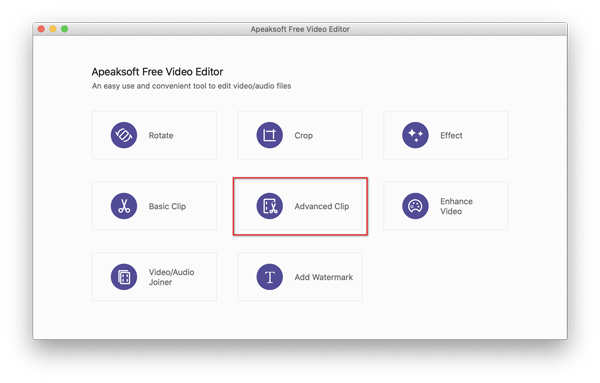
Task: Click the Crop tool icon
Action: (269, 135)
